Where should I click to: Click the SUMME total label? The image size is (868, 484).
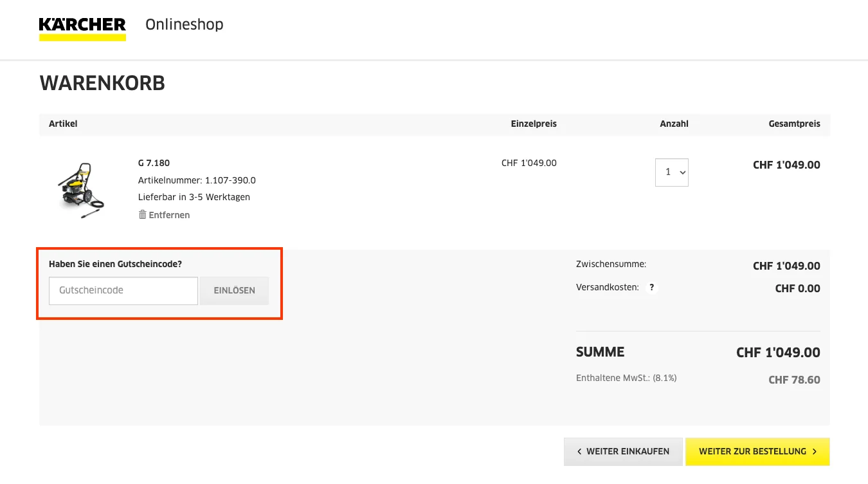point(601,352)
